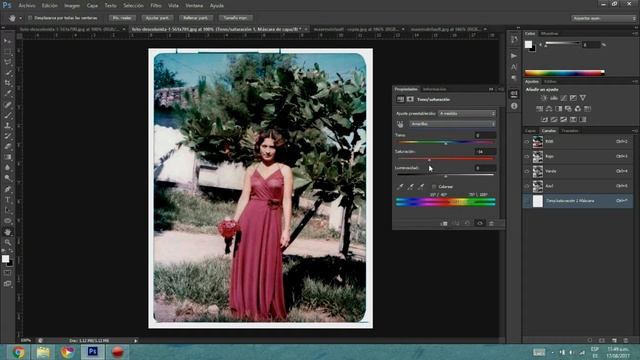Toggle visibility of Verde channel
The height and width of the screenshot is (360, 640).
(x=527, y=171)
